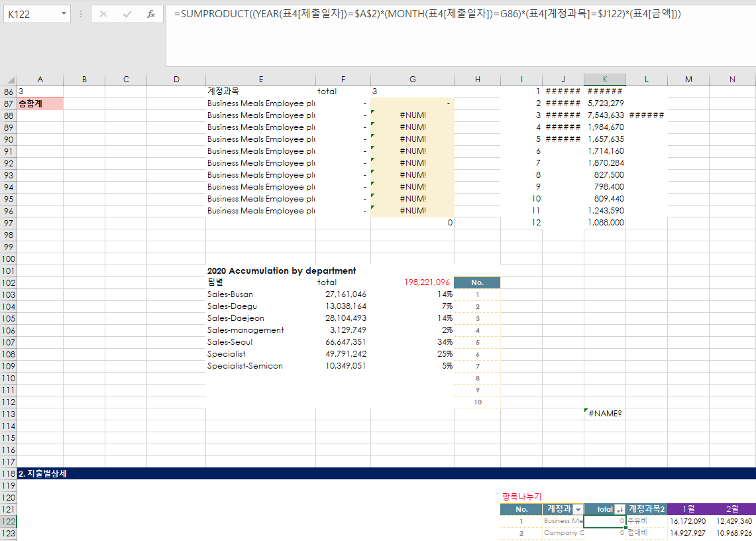The height and width of the screenshot is (541, 756).
Task: Select cell with value 1,714,160
Action: [605, 151]
